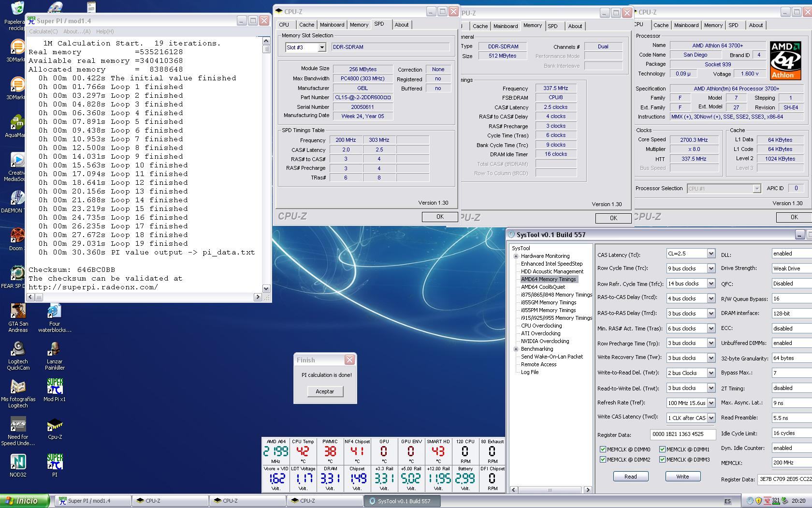
Task: Switch to the Mainboard tab in CPU-Z SPD window
Action: (x=332, y=25)
